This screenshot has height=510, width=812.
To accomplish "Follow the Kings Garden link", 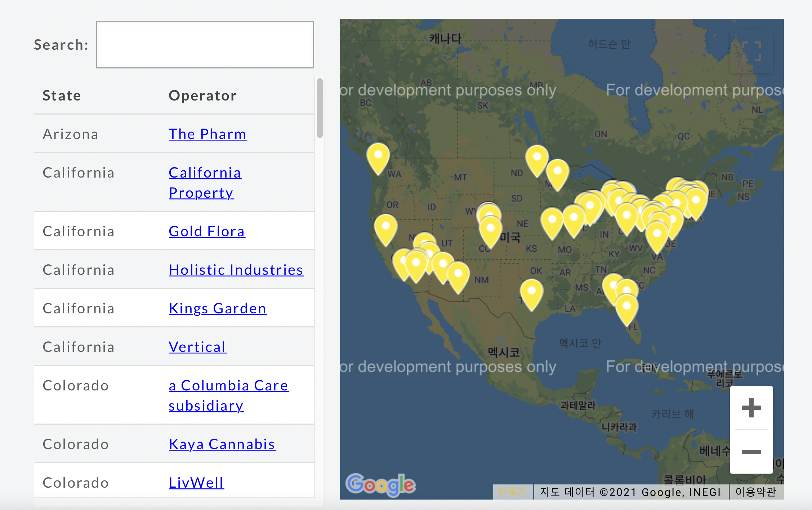I will point(218,308).
